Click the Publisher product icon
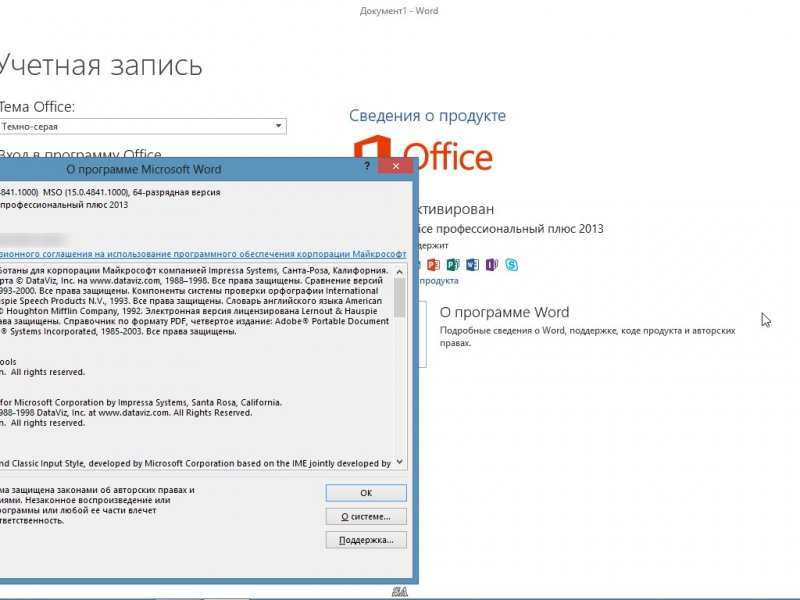The image size is (800, 600). point(453,264)
